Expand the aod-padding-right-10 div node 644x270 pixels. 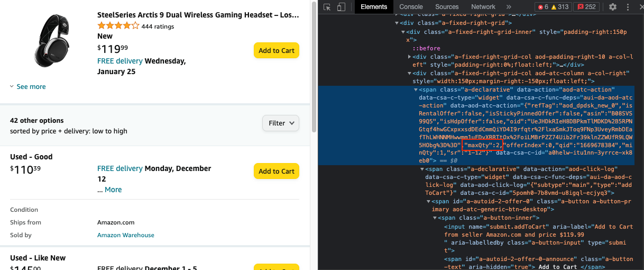pos(410,57)
